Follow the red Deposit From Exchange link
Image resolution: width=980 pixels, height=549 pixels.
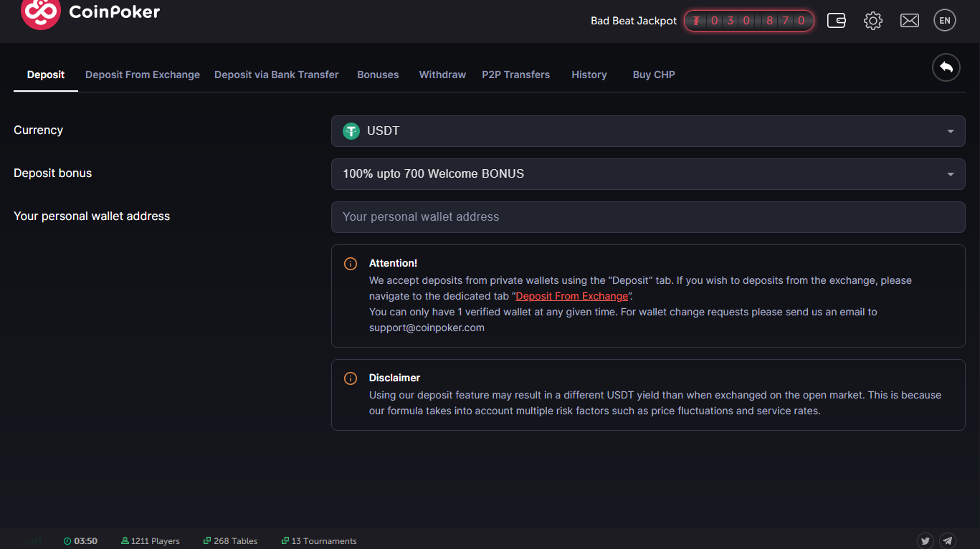(x=572, y=296)
